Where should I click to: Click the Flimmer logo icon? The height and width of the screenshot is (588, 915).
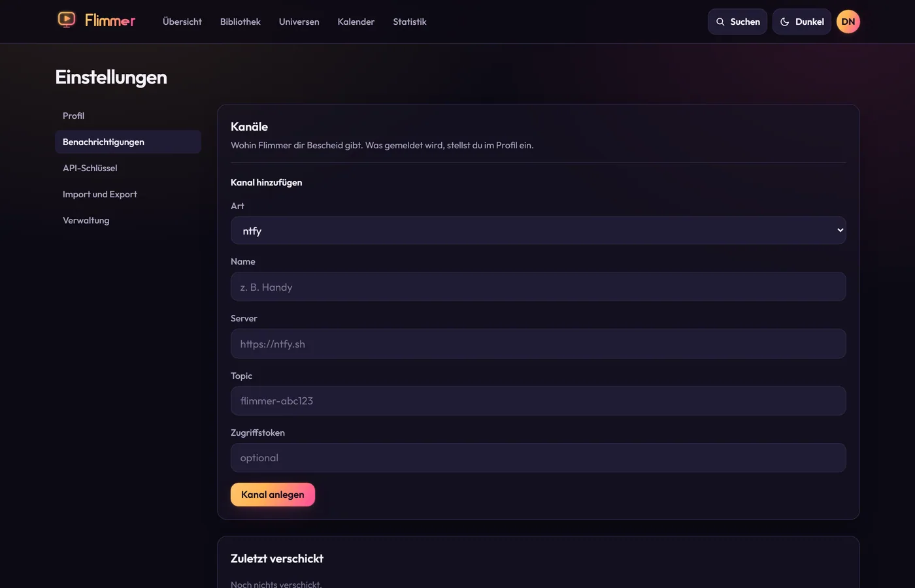coord(67,20)
